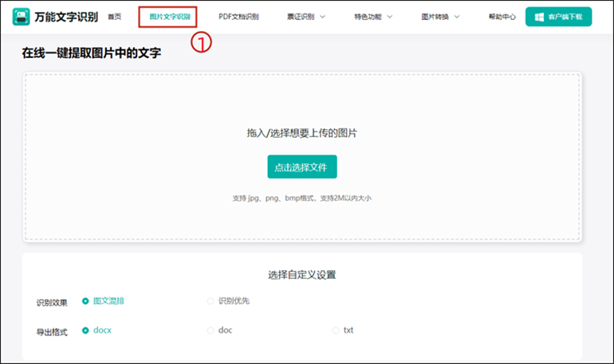Select 图文混排 recognition option
This screenshot has width=614, height=364.
103,301
